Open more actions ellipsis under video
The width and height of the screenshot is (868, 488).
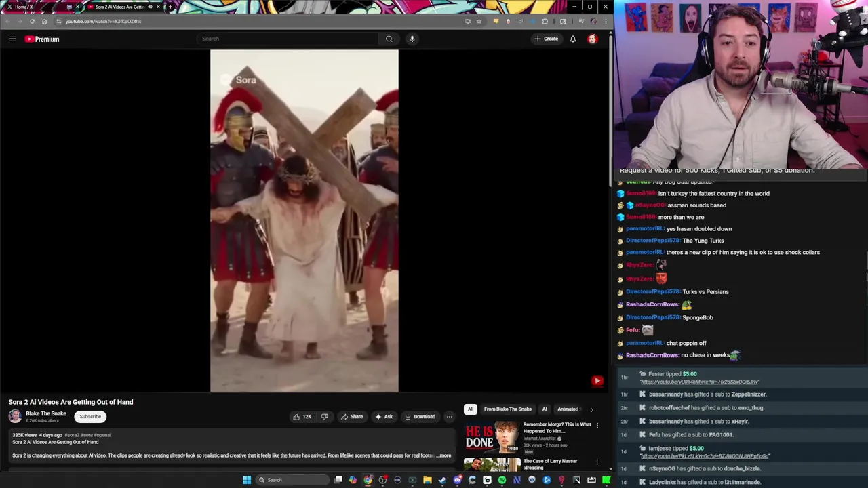(449, 417)
